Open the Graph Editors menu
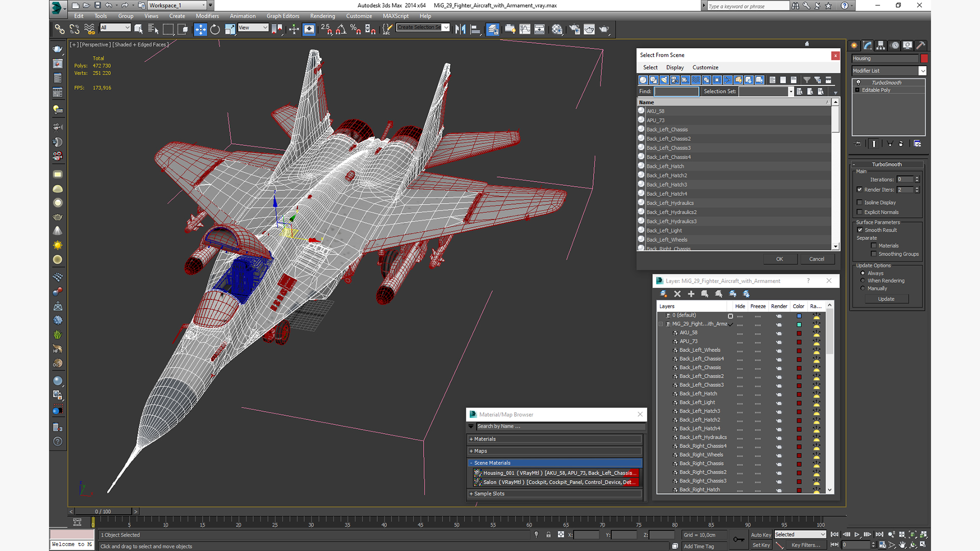 coord(283,16)
